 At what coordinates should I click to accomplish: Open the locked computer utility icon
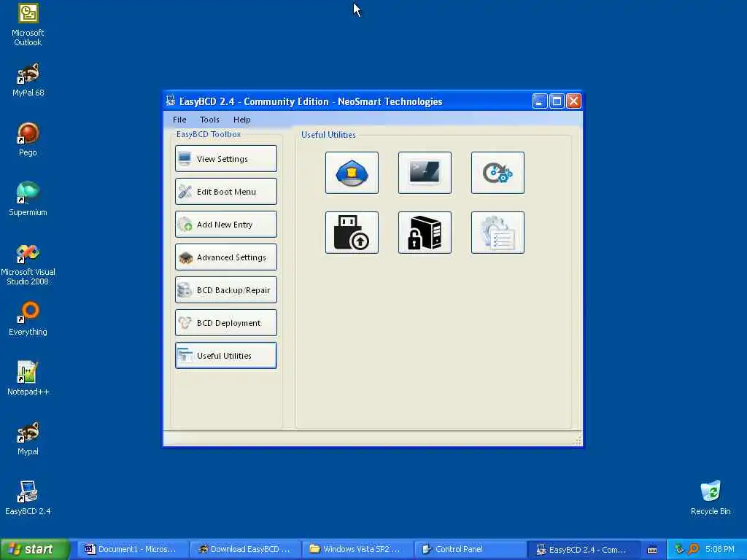tap(425, 233)
